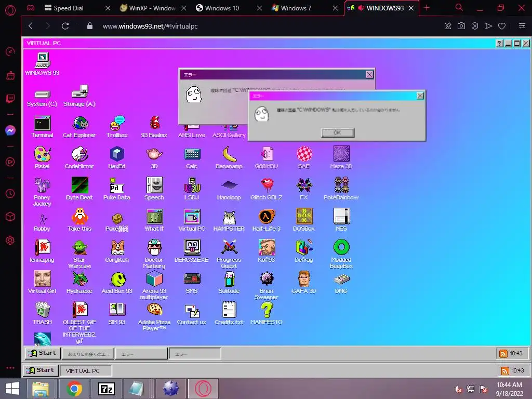532x399 pixels.
Task: Click the inner Virtual PC Start button
Action: (43, 353)
